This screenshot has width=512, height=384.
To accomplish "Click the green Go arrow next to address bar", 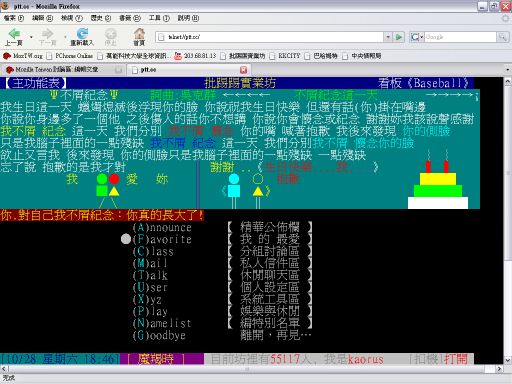I will [399, 37].
